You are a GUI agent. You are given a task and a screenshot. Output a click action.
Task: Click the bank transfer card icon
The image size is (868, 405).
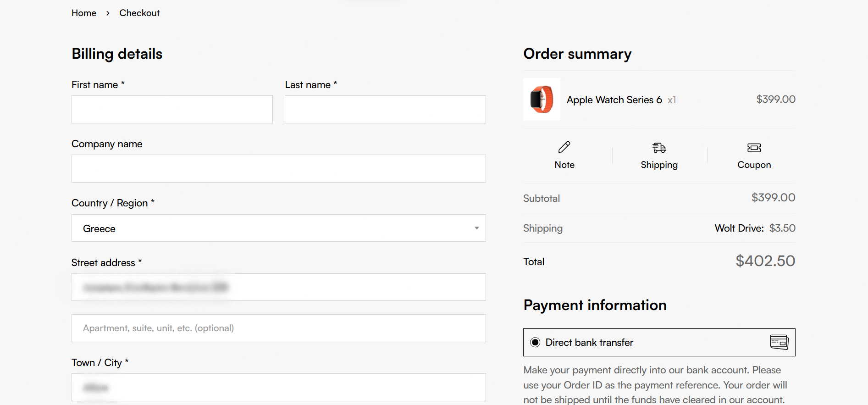(x=779, y=342)
